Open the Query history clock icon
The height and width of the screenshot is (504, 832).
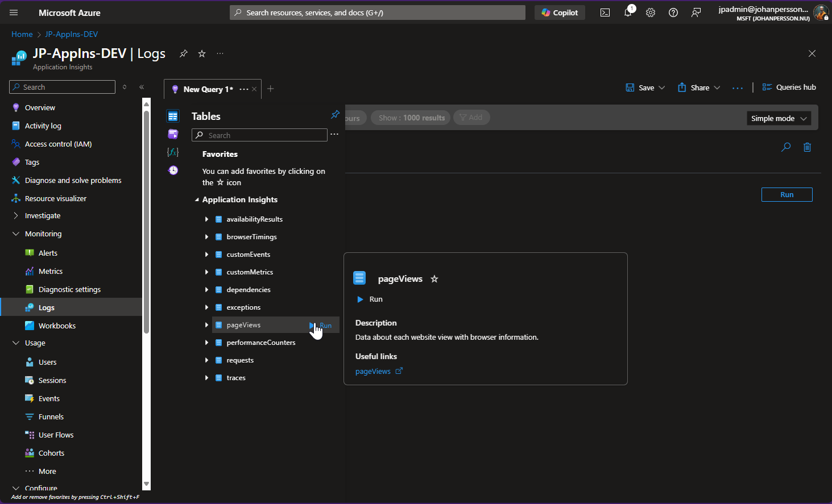click(x=173, y=170)
